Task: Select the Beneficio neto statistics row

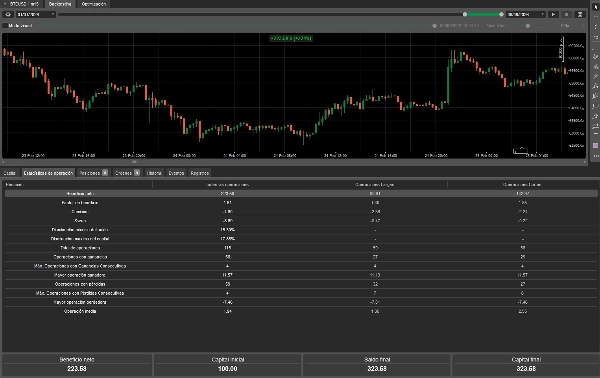Action: click(301, 194)
